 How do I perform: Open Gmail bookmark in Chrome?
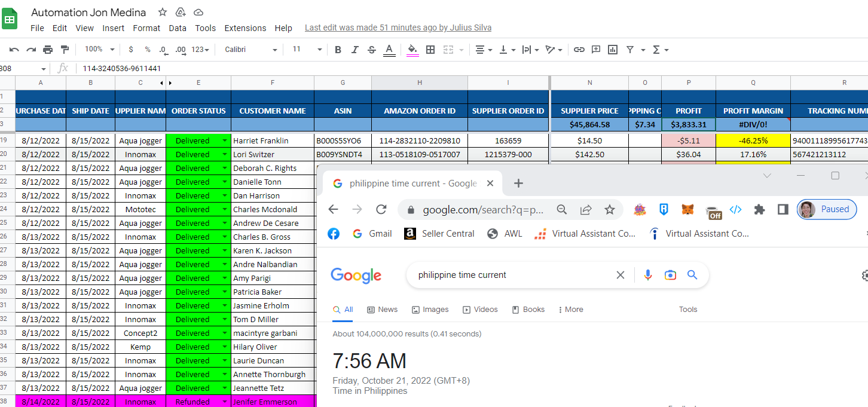tap(372, 234)
